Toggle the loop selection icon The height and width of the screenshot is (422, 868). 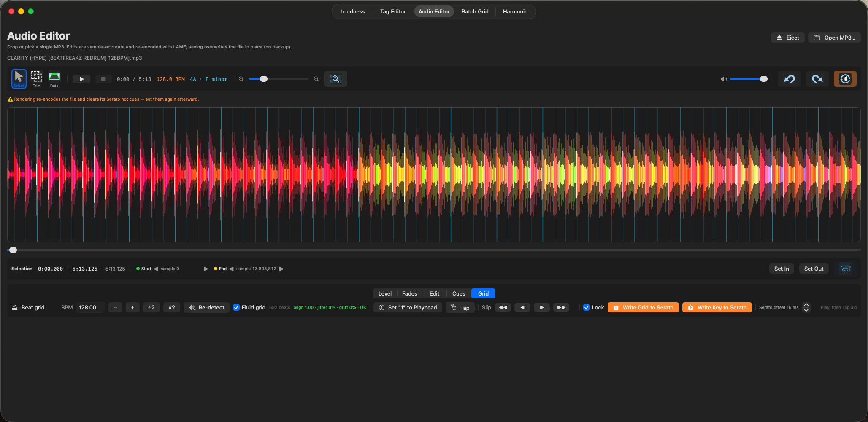tap(845, 269)
